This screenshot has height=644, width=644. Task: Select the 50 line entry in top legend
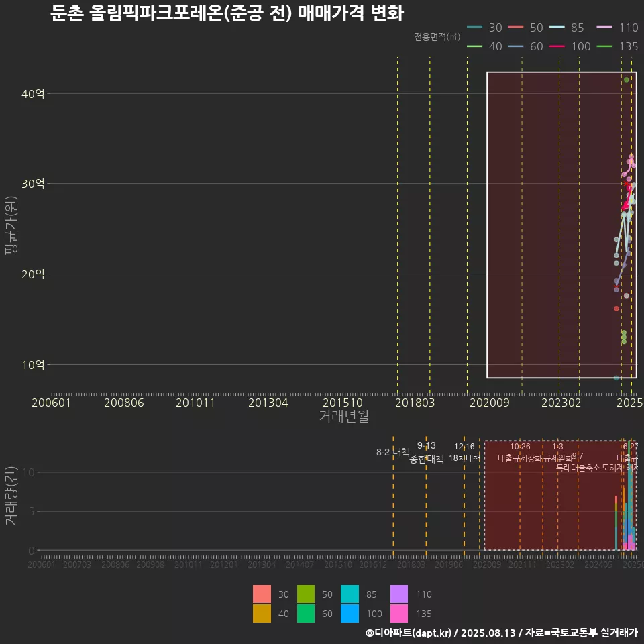tap(526, 28)
